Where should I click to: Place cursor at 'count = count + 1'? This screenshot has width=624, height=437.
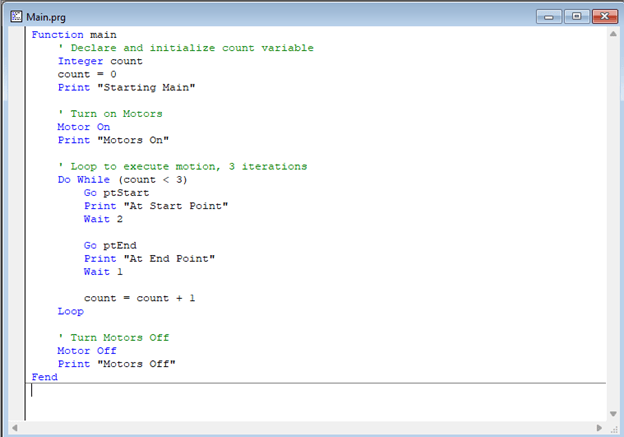(139, 298)
